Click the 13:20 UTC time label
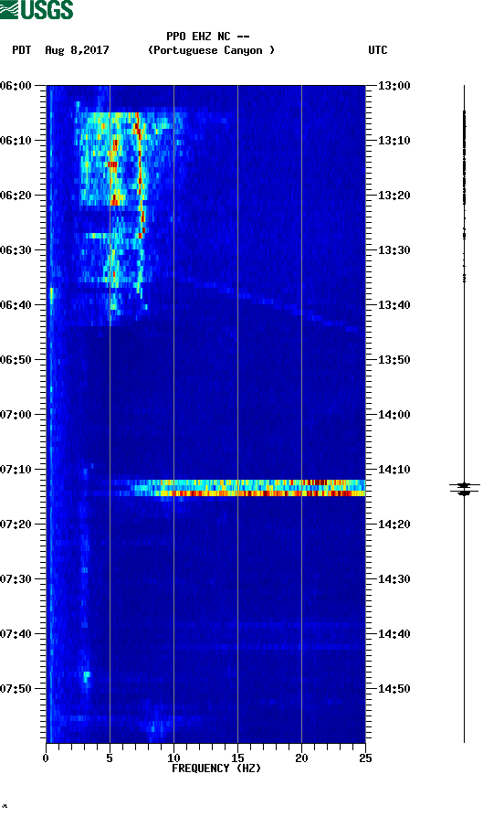The width and height of the screenshot is (504, 816). point(394,196)
